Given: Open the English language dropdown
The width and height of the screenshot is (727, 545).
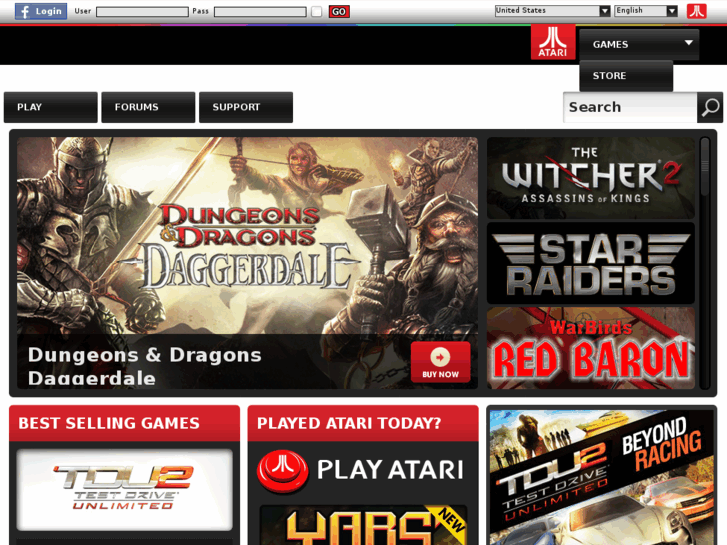Looking at the screenshot, I should 646,11.
